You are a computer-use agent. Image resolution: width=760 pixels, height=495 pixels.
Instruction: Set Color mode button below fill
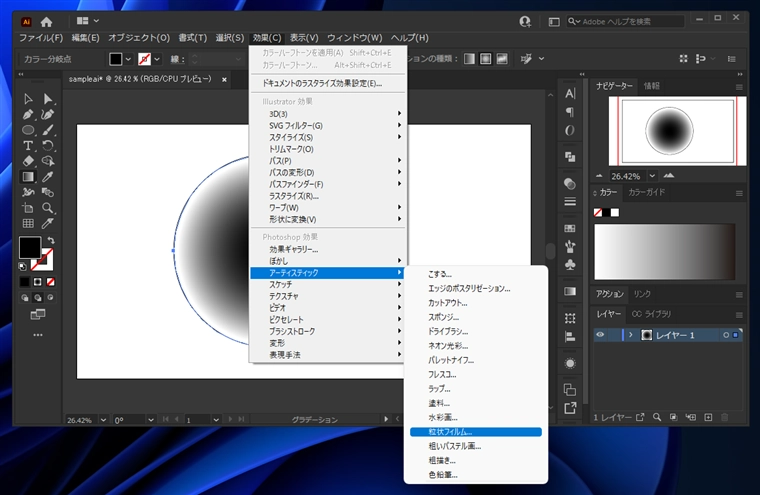click(25, 282)
